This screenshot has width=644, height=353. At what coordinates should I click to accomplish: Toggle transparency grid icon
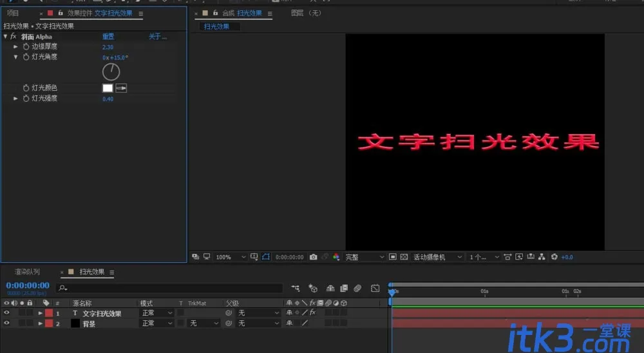point(404,257)
